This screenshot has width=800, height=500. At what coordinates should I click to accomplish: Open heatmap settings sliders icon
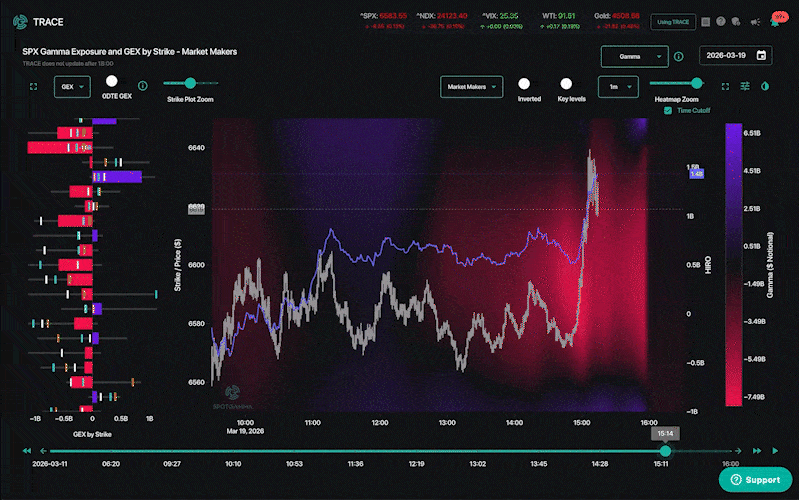(x=745, y=87)
